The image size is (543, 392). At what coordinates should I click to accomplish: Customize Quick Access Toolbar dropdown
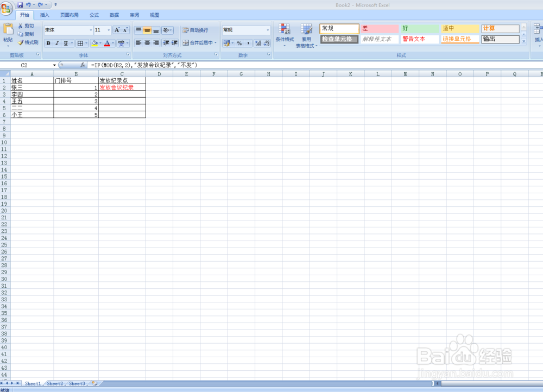pyautogui.click(x=55, y=5)
